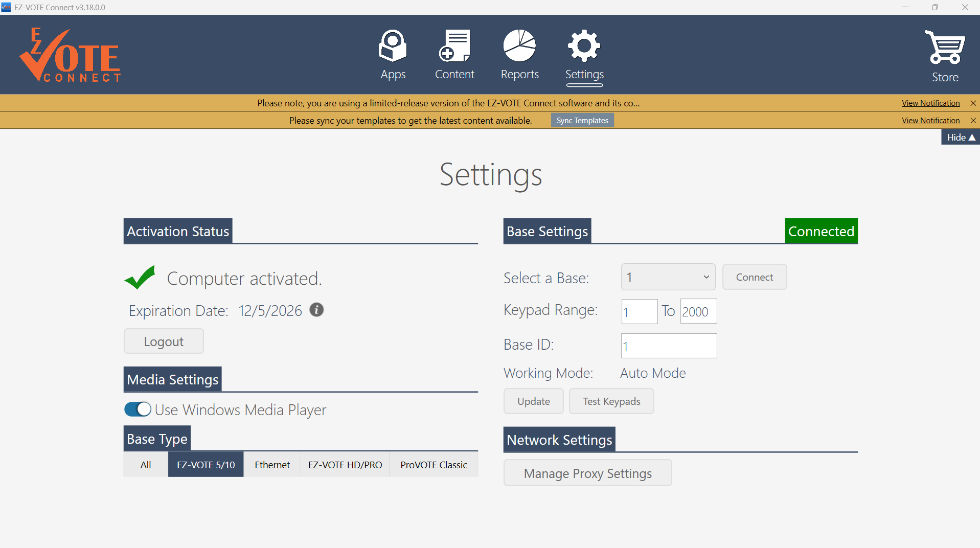Open View Notification link for limited-release message
Viewport: 980px width, 548px height.
pos(930,103)
